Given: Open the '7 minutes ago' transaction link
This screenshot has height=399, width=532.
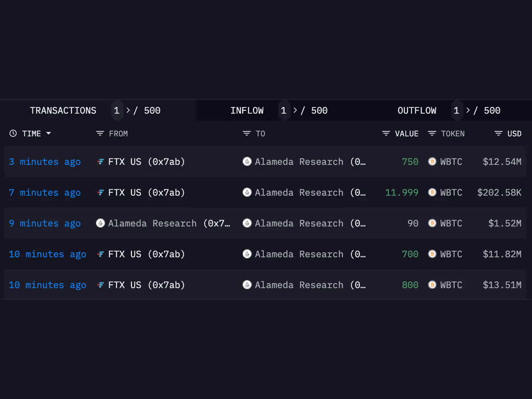Looking at the screenshot, I should pyautogui.click(x=45, y=193).
